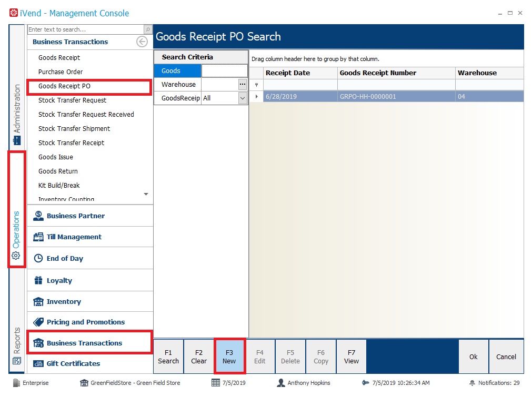Image resolution: width=532 pixels, height=397 pixels.
Task: Select Stock Transfer Shipment item
Action: click(74, 129)
